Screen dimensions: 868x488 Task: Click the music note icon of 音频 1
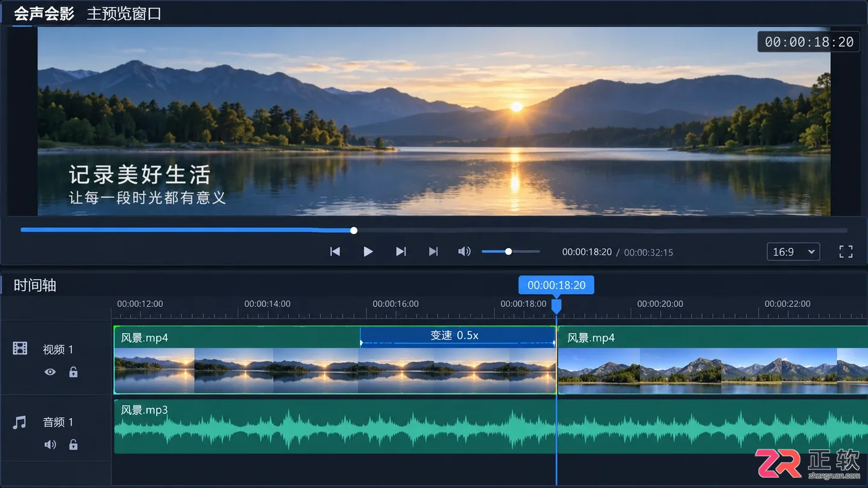20,422
